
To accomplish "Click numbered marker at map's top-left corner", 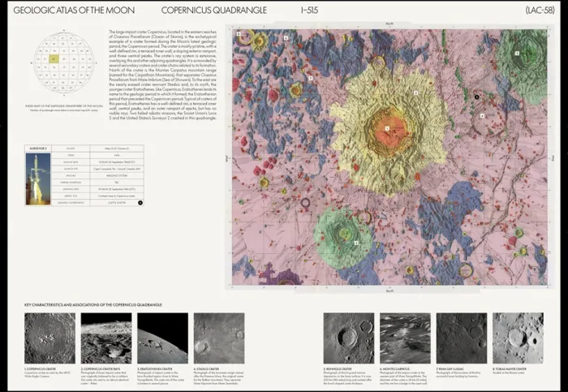I will (239, 34).
